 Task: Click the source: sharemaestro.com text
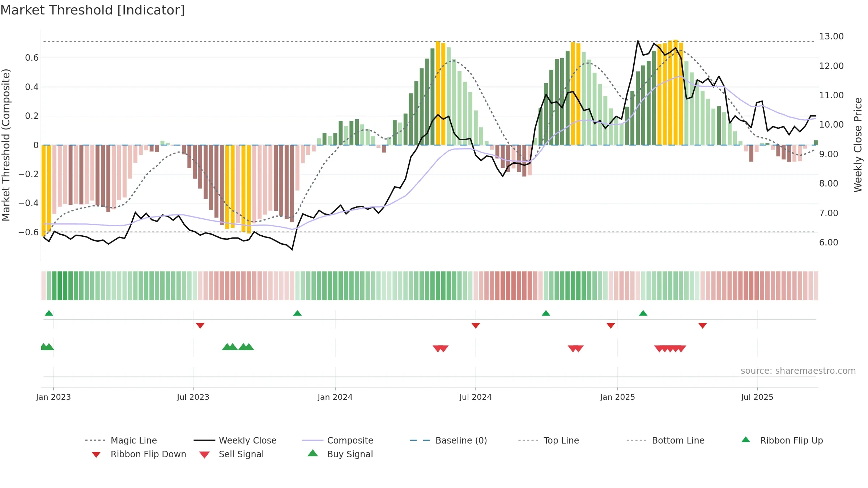click(798, 371)
